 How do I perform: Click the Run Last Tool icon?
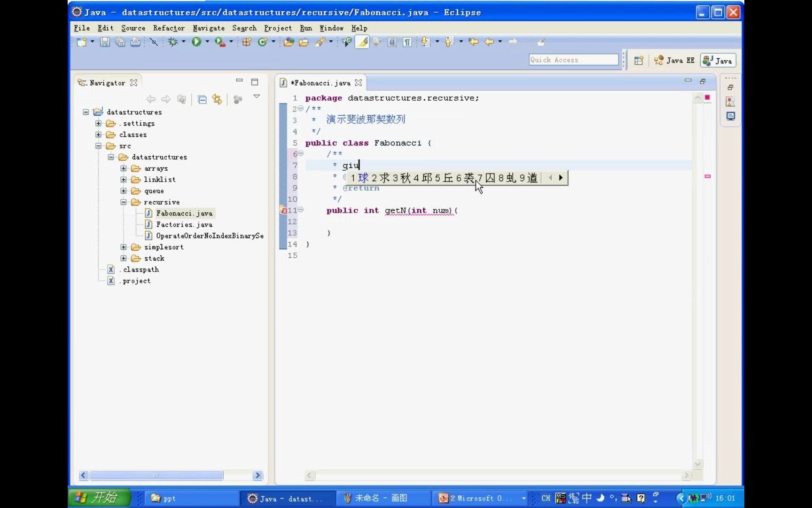pyautogui.click(x=220, y=42)
